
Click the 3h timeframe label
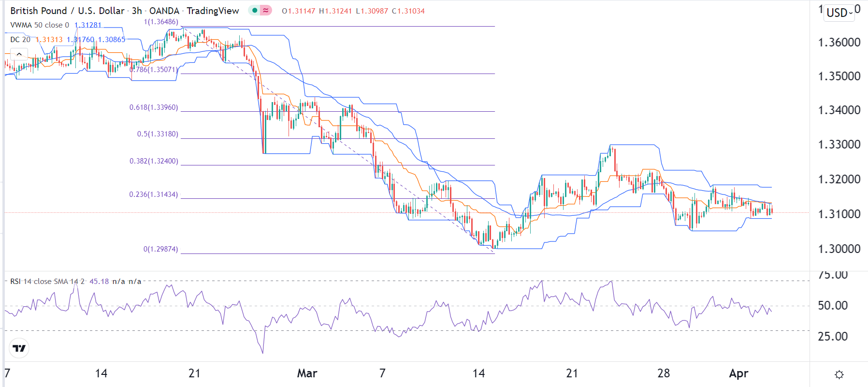137,11
